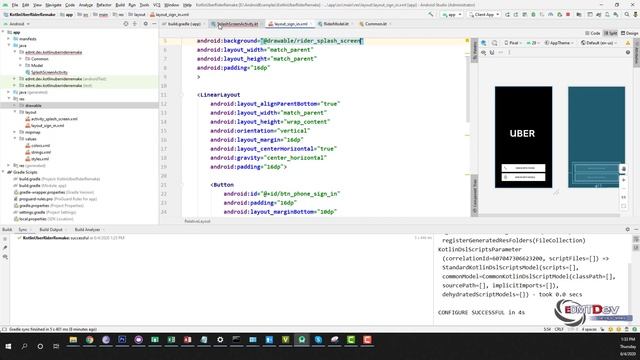Open colors.xml in project tree
The image size is (640, 360).
pyautogui.click(x=40, y=145)
